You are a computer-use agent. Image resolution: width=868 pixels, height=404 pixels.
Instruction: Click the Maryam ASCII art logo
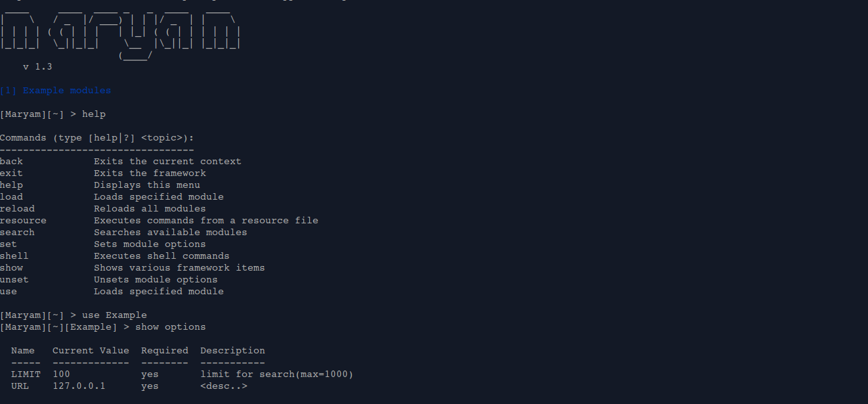(x=121, y=34)
